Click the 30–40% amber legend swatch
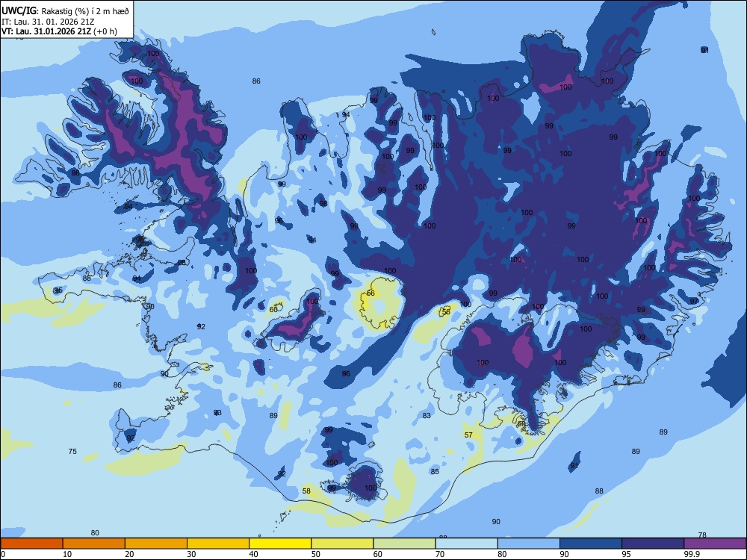The height and width of the screenshot is (560, 747). pos(218,544)
